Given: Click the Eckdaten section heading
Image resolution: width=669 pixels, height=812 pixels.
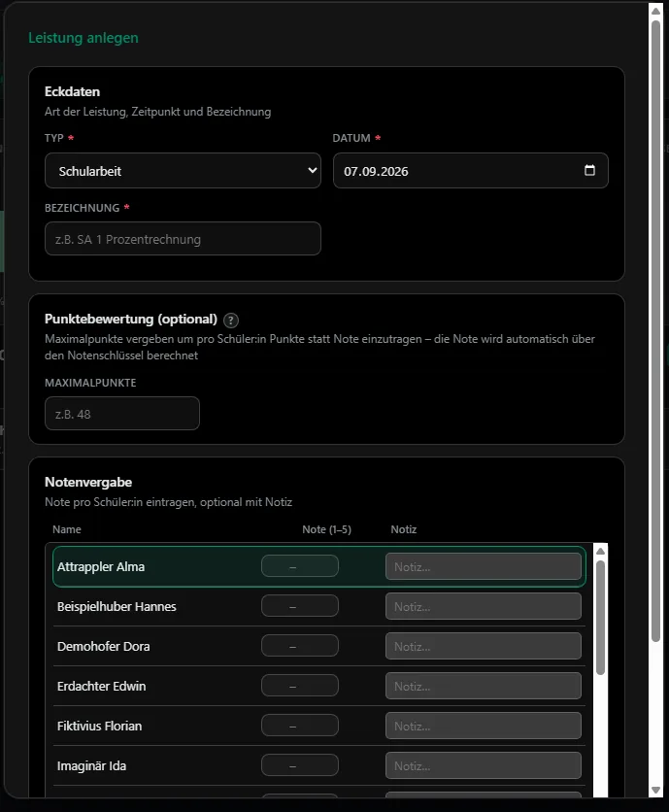Looking at the screenshot, I should pos(72,91).
